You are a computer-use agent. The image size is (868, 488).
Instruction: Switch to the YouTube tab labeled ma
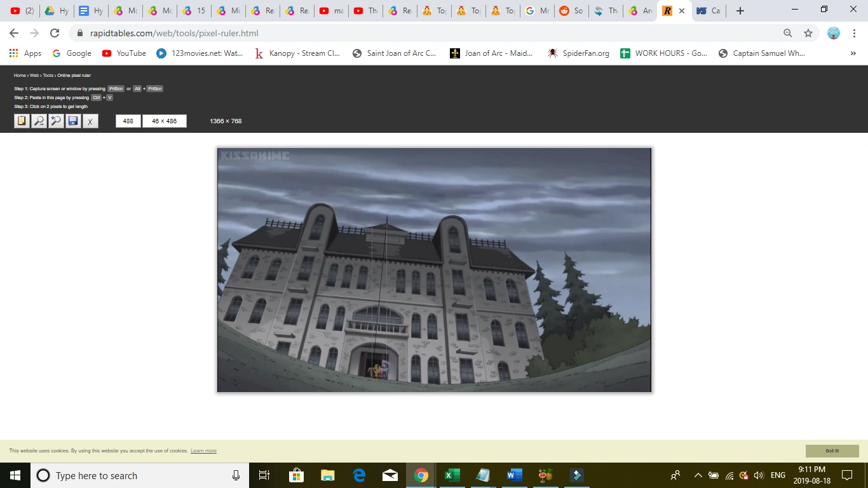[x=330, y=11]
